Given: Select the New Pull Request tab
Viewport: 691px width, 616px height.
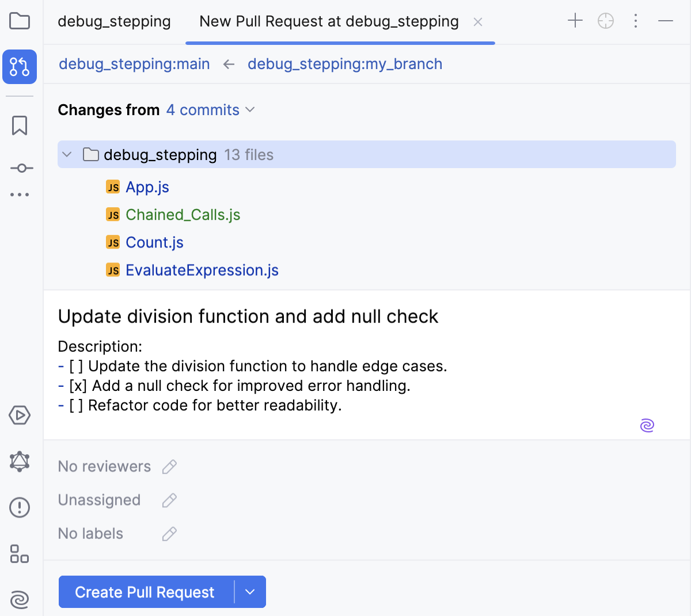Looking at the screenshot, I should click(328, 21).
